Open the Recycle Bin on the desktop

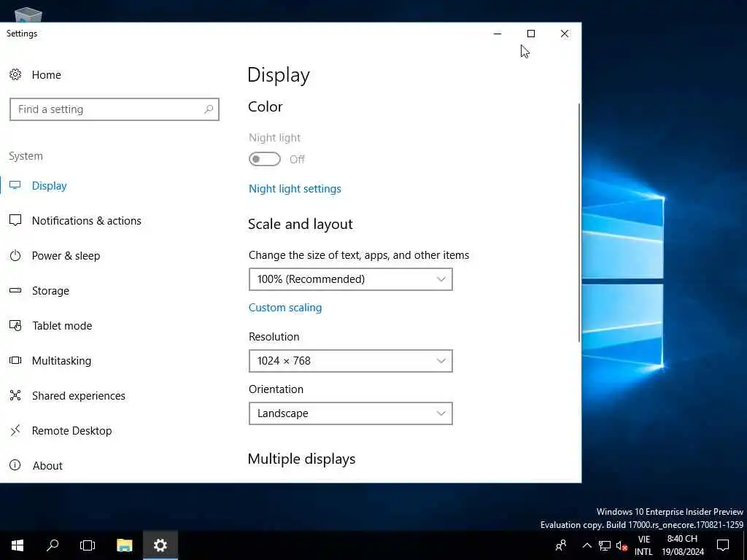(x=28, y=15)
